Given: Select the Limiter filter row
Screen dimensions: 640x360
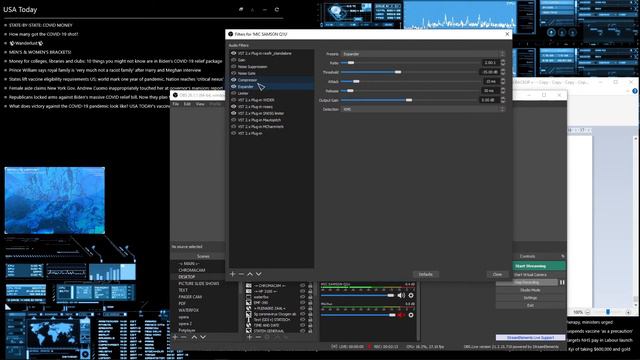Looking at the screenshot, I should pos(272,93).
